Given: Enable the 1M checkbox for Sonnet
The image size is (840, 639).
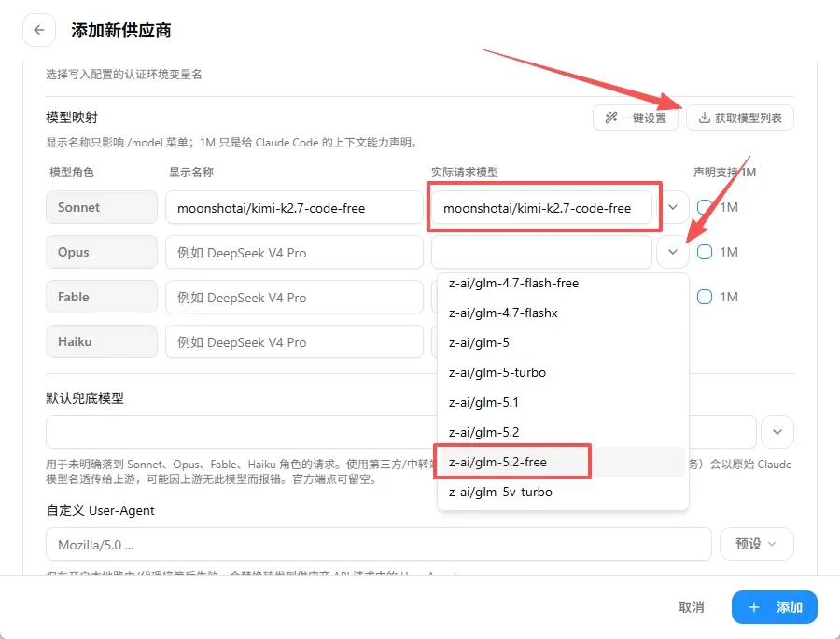Looking at the screenshot, I should pyautogui.click(x=705, y=207).
